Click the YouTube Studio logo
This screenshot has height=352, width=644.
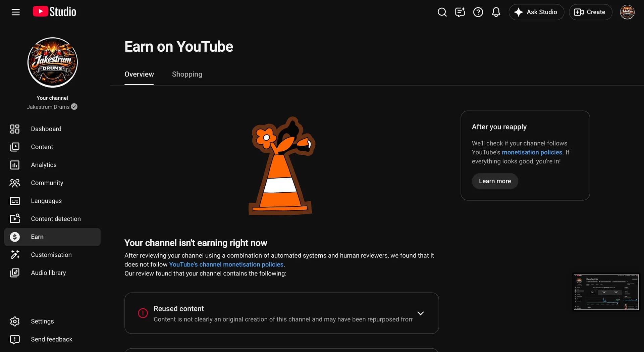54,12
